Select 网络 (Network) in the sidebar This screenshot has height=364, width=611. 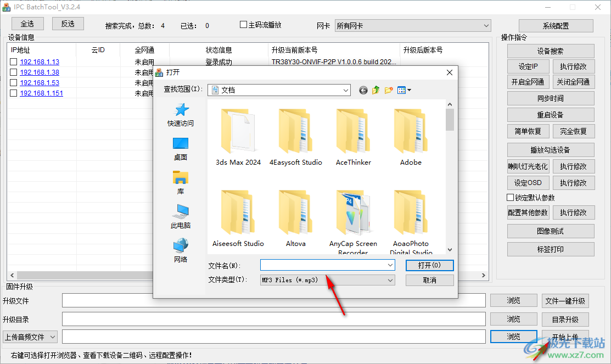point(181,249)
